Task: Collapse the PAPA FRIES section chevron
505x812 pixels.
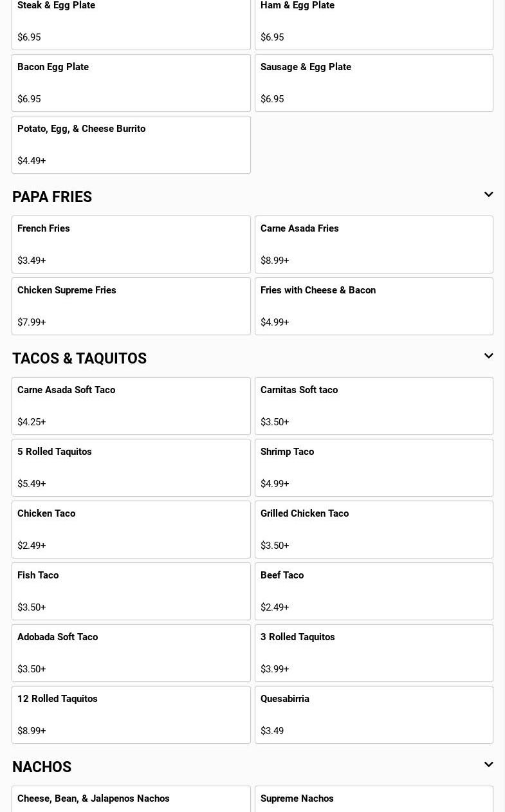Action: click(x=488, y=194)
